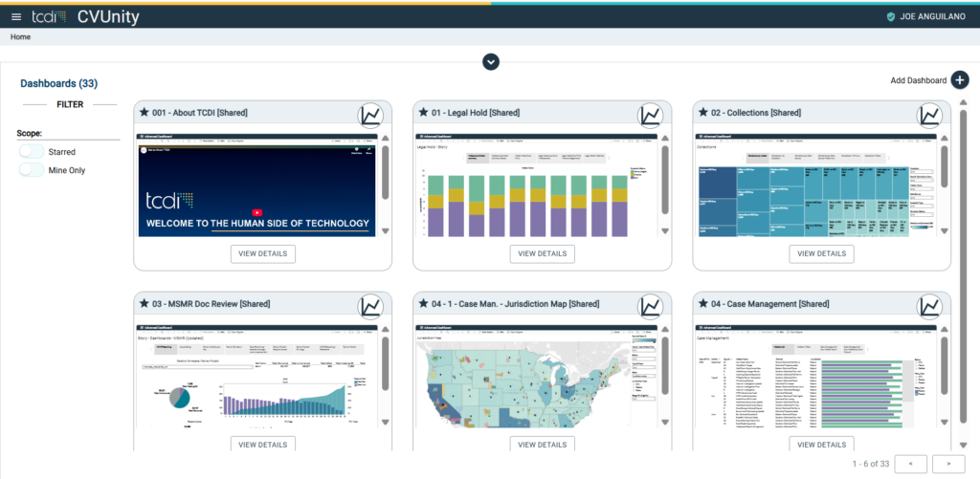Click chart icon on 02 - Collections card
The height and width of the screenshot is (479, 980).
pyautogui.click(x=929, y=116)
